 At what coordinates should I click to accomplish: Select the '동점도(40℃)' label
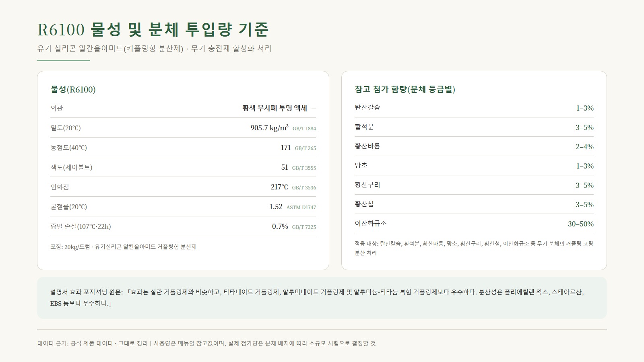pyautogui.click(x=69, y=148)
